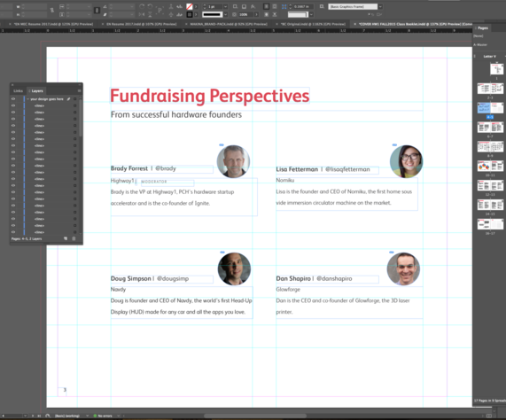Screen dimensions: 506x420
Task: Click the Object Style icon
Action: tap(322, 6)
